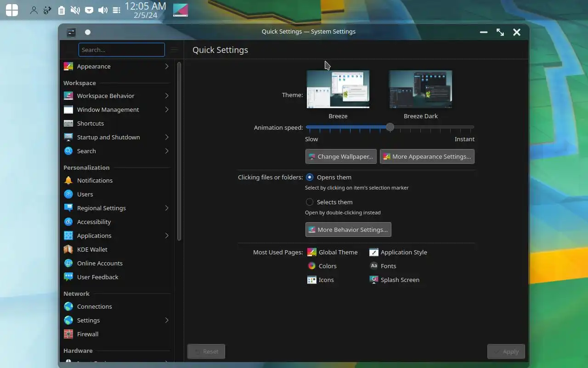Open Shortcuts keyboard icon
This screenshot has width=588, height=368.
(68, 123)
